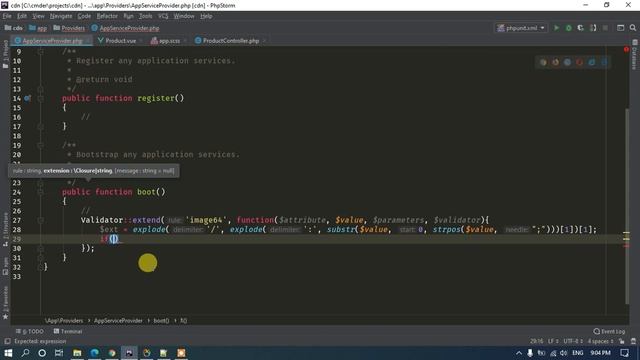The width and height of the screenshot is (640, 360).
Task: Open the Navigate menu
Action: (61, 16)
